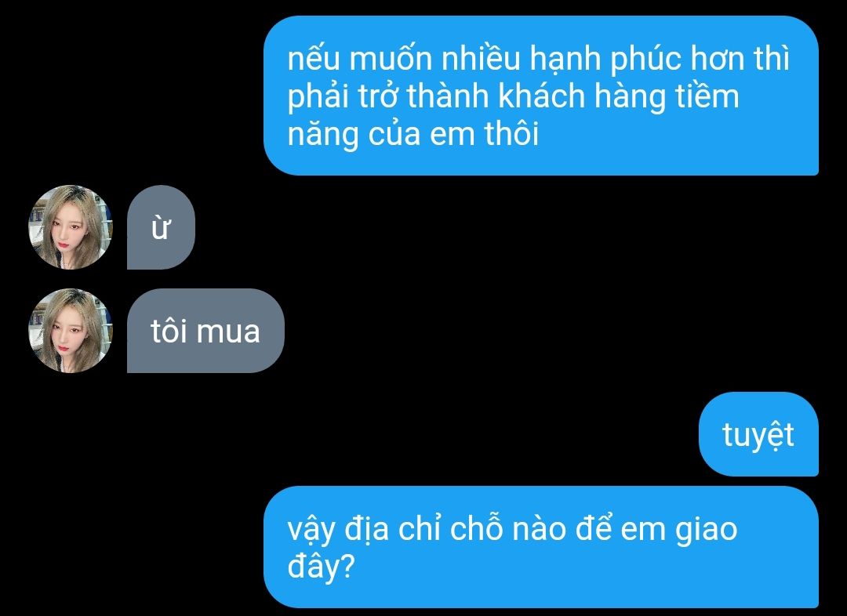Select the received message bubble 'tôi mua'
The height and width of the screenshot is (616, 847).
205,331
